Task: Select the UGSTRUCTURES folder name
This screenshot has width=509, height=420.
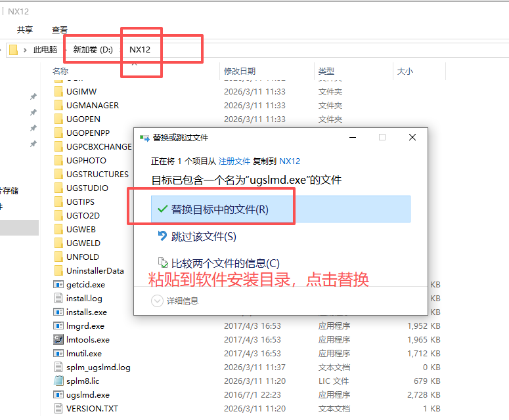Action: click(x=97, y=174)
